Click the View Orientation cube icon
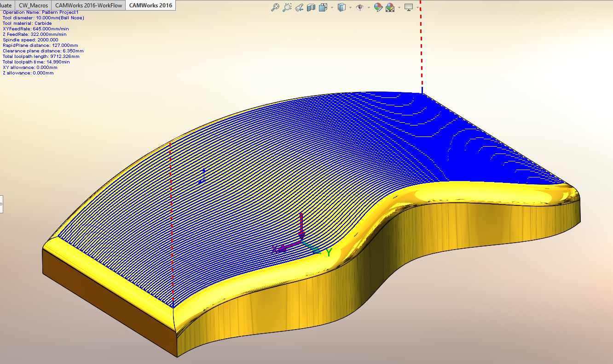Image resolution: width=613 pixels, height=364 pixels. 323,7
